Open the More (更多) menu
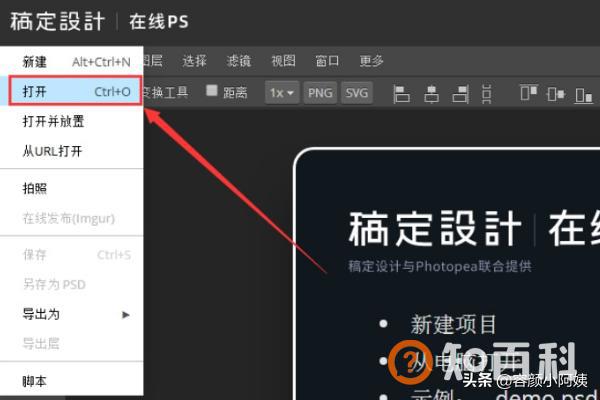This screenshot has height=400, width=600. 371,61
